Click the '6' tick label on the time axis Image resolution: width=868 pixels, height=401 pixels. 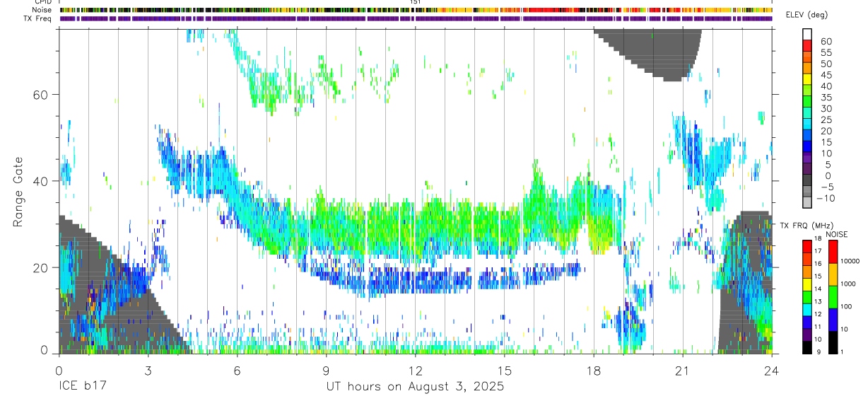[237, 370]
